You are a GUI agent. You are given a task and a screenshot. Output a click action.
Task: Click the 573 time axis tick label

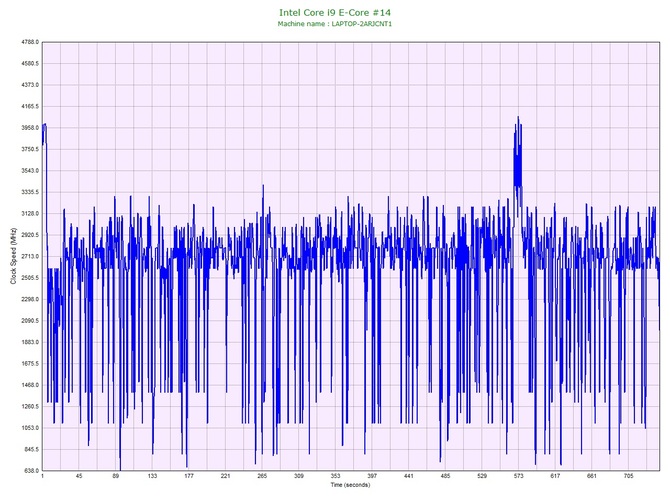(x=518, y=476)
